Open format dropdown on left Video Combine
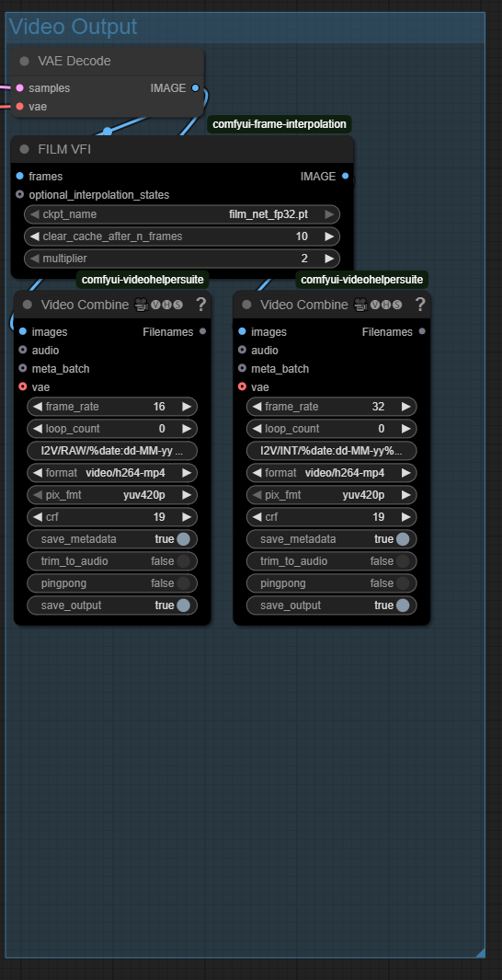 [x=112, y=473]
